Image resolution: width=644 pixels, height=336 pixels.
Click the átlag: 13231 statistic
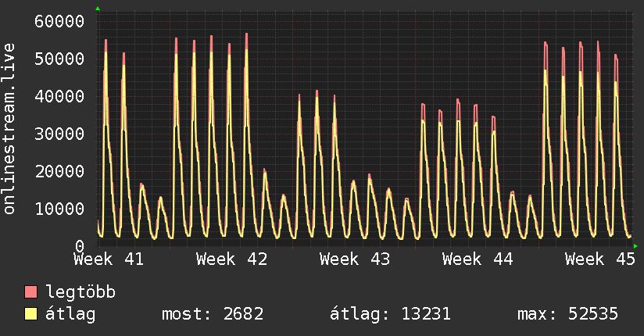click(x=390, y=314)
